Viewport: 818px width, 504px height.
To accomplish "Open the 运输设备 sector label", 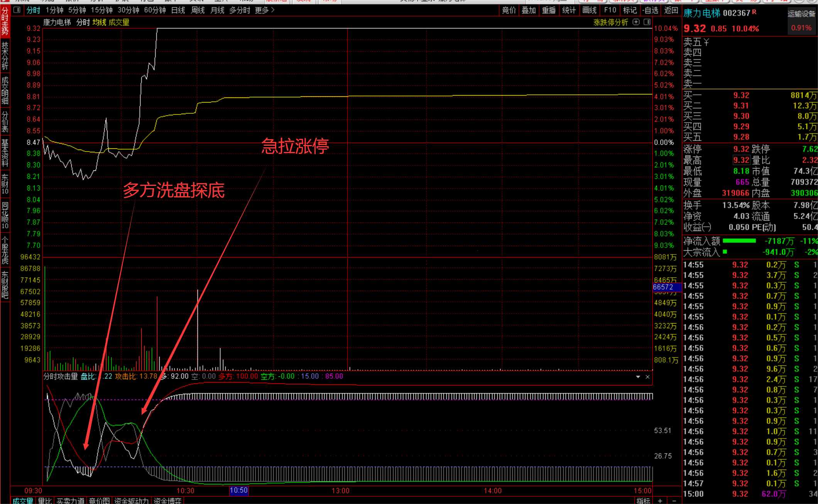I will tap(801, 14).
